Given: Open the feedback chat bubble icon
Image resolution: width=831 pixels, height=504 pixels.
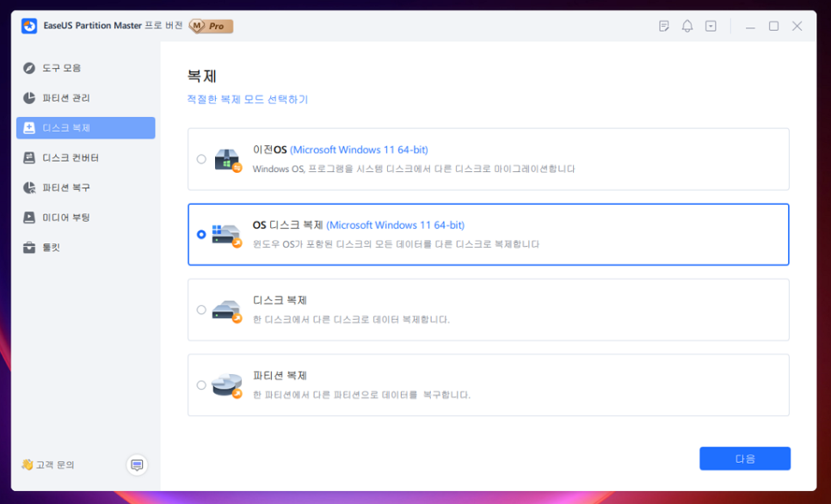Looking at the screenshot, I should pyautogui.click(x=137, y=464).
